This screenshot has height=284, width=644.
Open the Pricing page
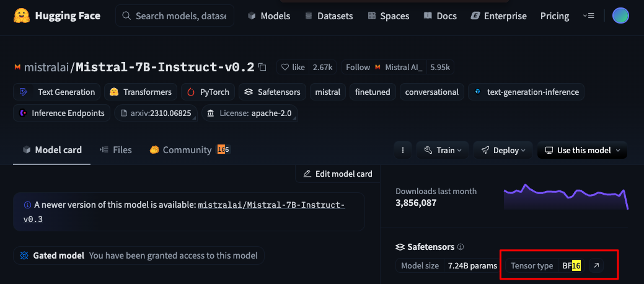tap(555, 16)
